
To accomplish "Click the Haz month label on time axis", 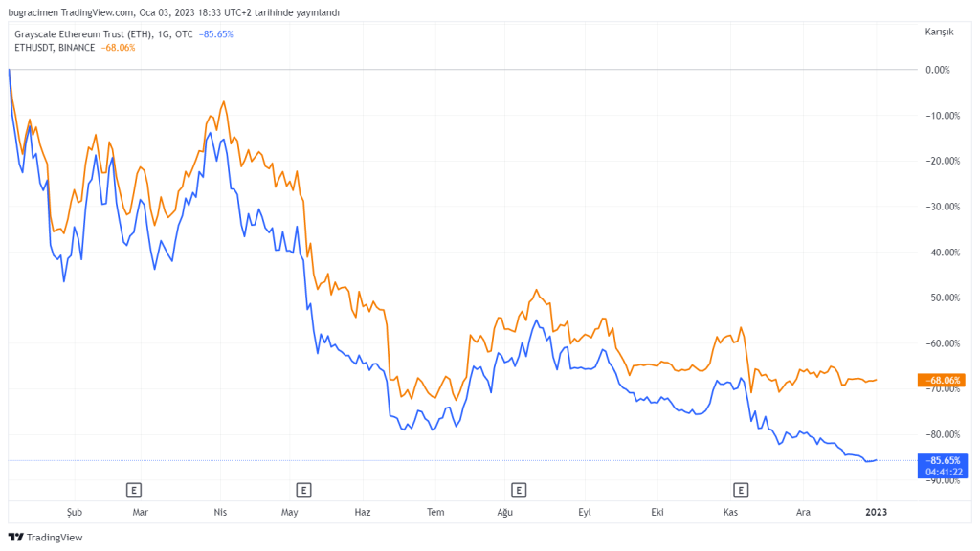I will point(363,513).
